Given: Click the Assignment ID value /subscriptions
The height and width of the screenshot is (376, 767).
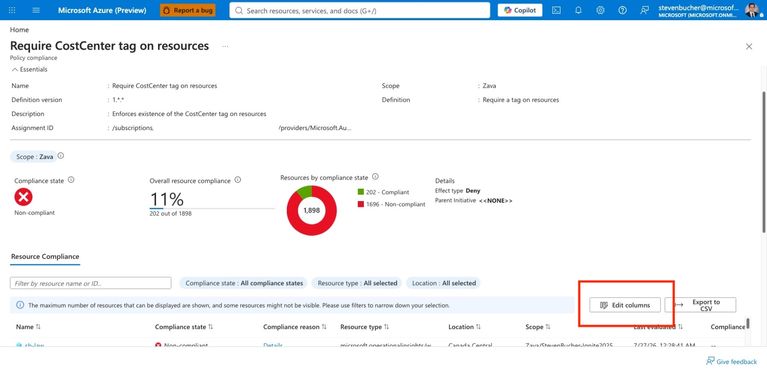Looking at the screenshot, I should coord(133,128).
